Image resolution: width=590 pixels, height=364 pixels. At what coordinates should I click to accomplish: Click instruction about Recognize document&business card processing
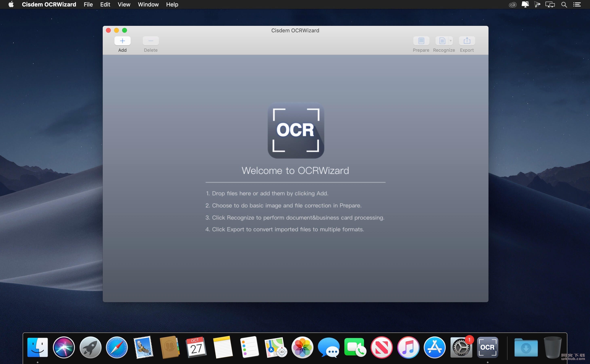tap(295, 217)
